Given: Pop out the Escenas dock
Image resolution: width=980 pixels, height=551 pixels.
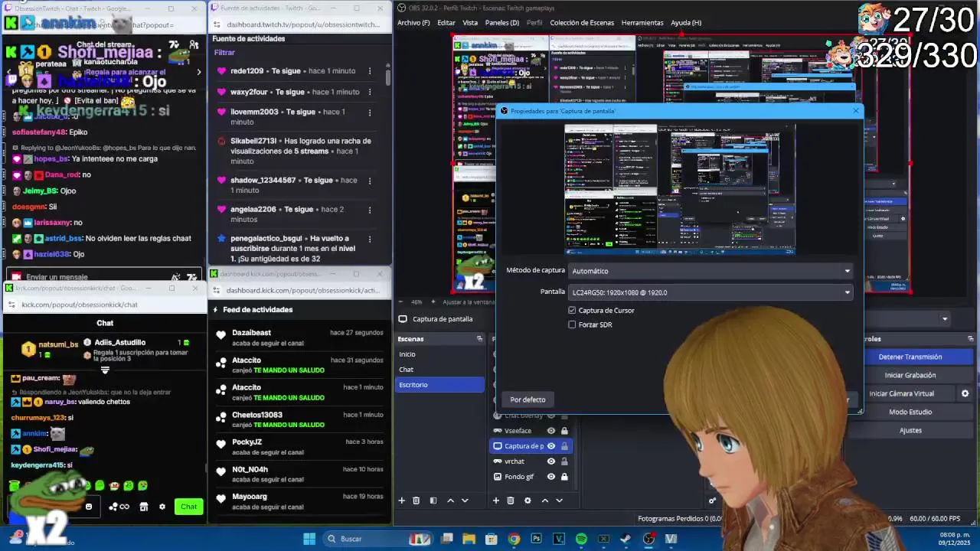Looking at the screenshot, I should 479,339.
